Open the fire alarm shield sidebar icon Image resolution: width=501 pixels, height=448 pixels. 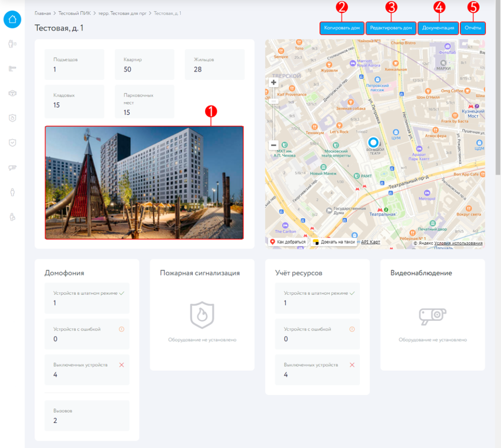pyautogui.click(x=12, y=118)
